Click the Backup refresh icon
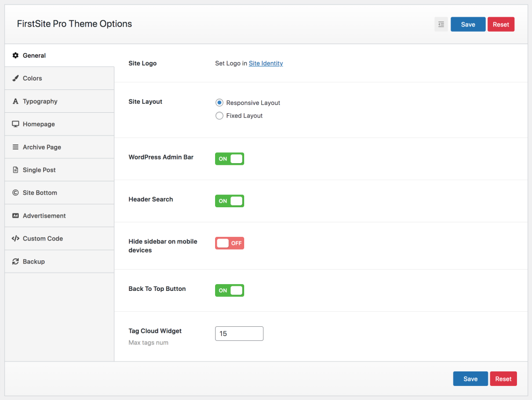Screen dimensions: 532x400 tap(16, 261)
